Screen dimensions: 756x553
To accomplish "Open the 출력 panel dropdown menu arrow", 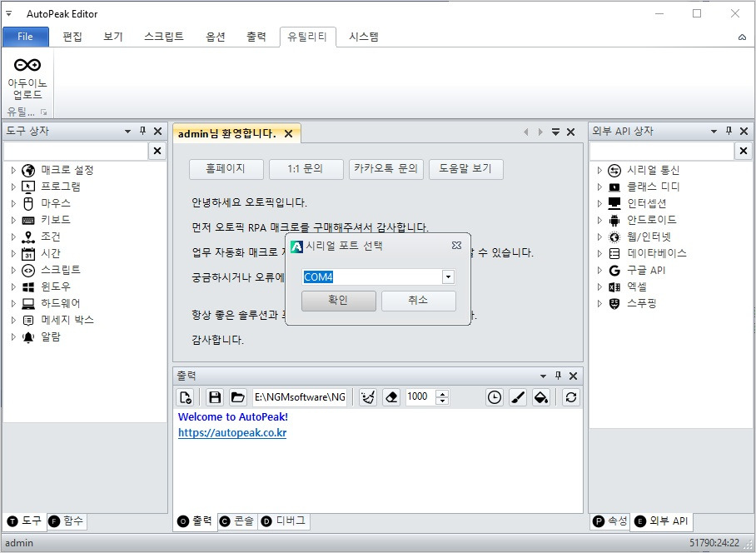I will click(544, 376).
